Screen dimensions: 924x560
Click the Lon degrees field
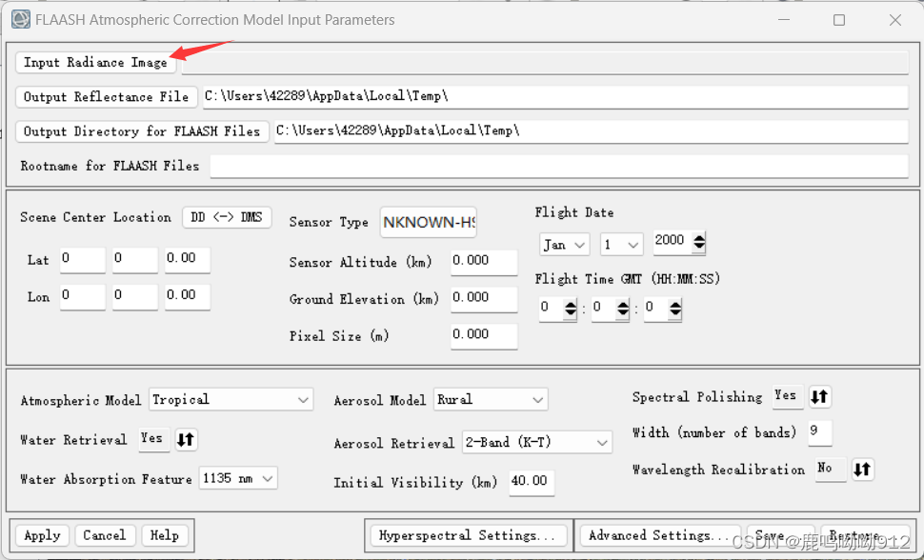(83, 296)
